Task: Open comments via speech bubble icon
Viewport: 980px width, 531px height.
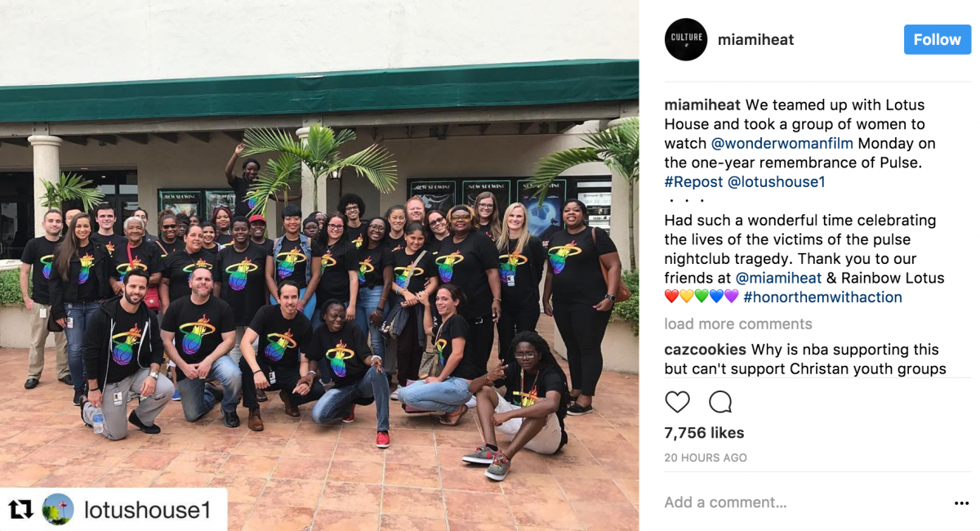Action: pyautogui.click(x=720, y=402)
